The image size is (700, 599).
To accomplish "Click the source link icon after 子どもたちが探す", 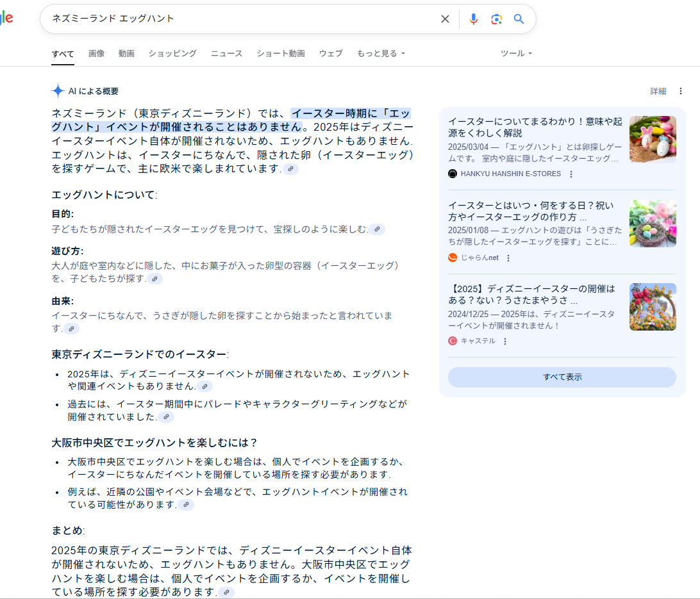I will [155, 279].
